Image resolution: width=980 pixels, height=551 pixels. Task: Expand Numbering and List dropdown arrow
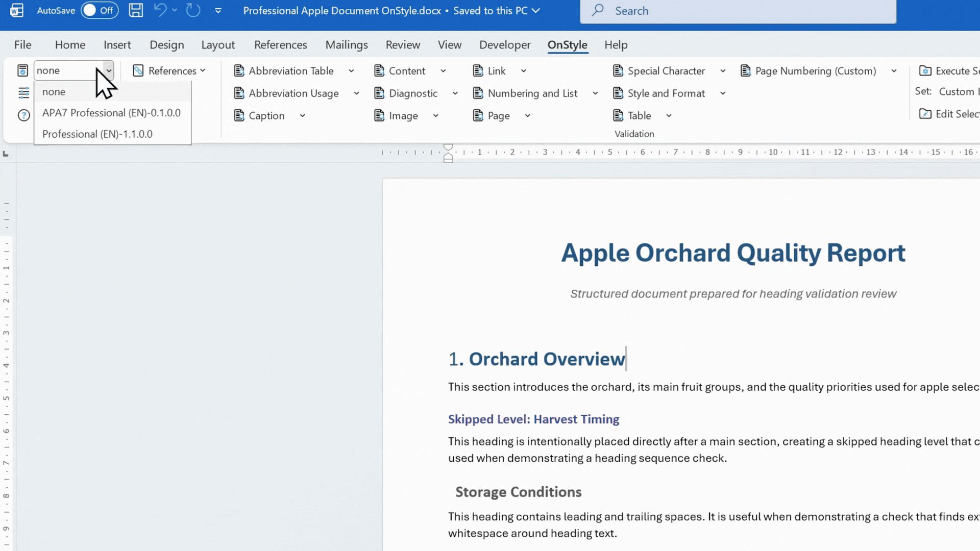point(595,93)
